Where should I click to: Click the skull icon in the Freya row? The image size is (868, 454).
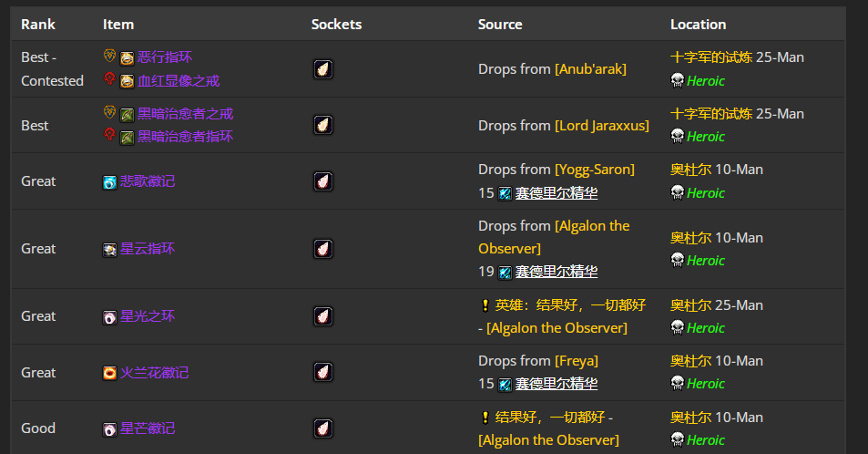[x=677, y=384]
